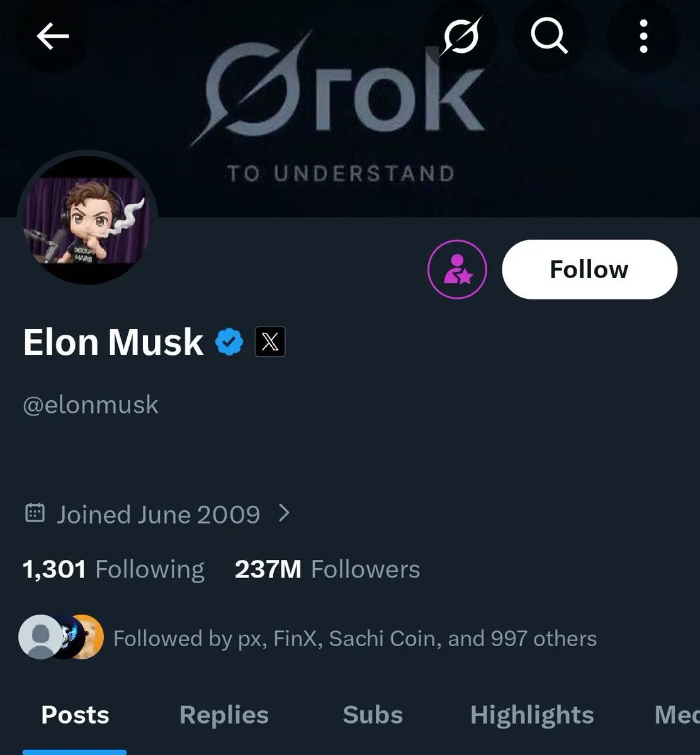Open the Highlights tab
Viewport: 700px width, 755px height.
click(532, 715)
